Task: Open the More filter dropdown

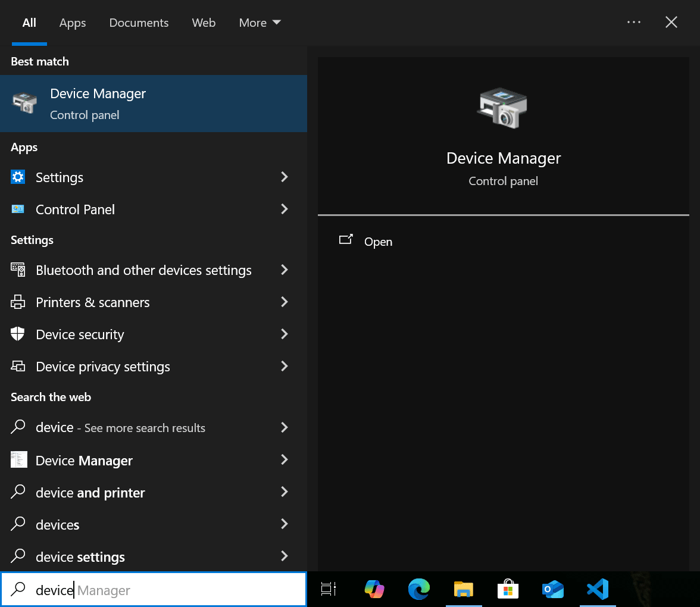Action: [260, 23]
